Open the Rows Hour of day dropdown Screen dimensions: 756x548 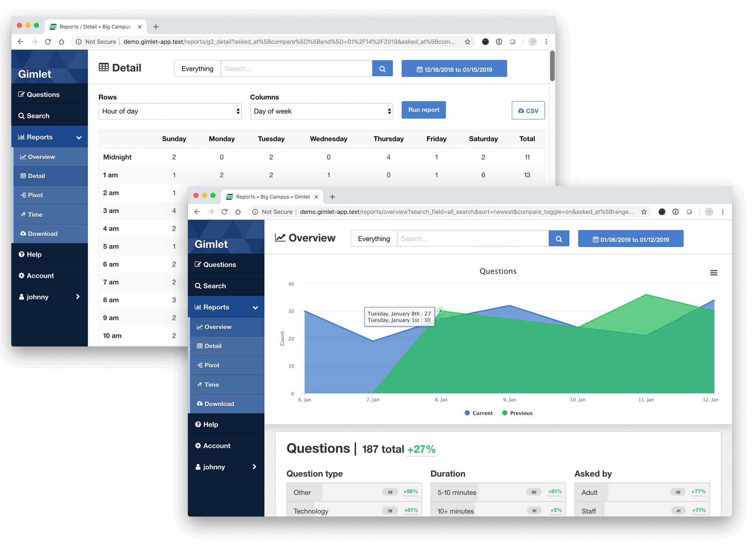[170, 111]
